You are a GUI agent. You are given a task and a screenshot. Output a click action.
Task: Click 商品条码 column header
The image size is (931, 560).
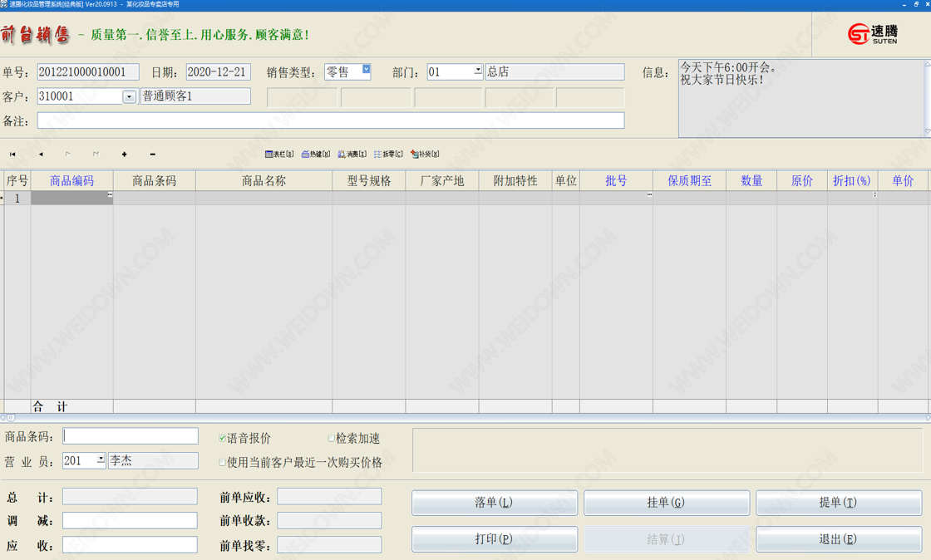coord(155,181)
